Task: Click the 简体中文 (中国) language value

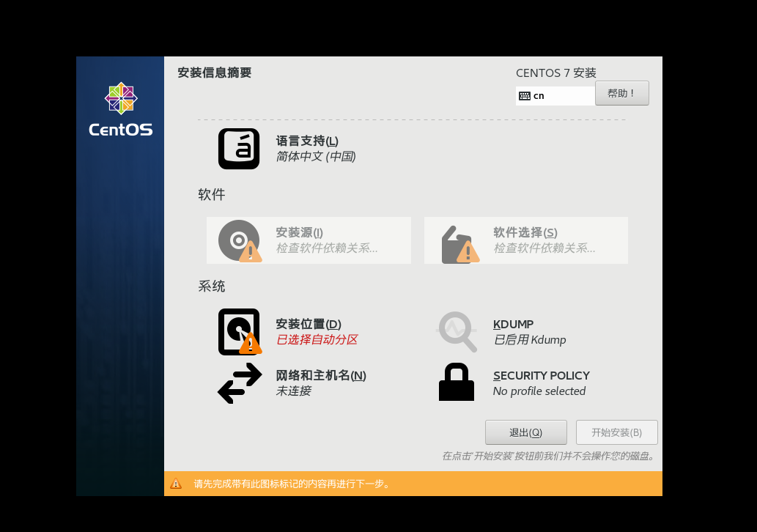Action: (316, 156)
